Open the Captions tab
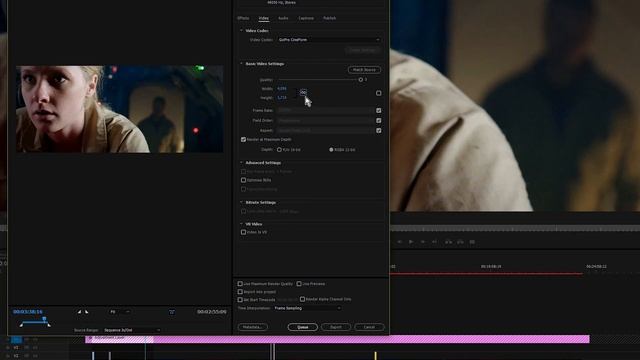This screenshot has width=640, height=360. (x=306, y=18)
